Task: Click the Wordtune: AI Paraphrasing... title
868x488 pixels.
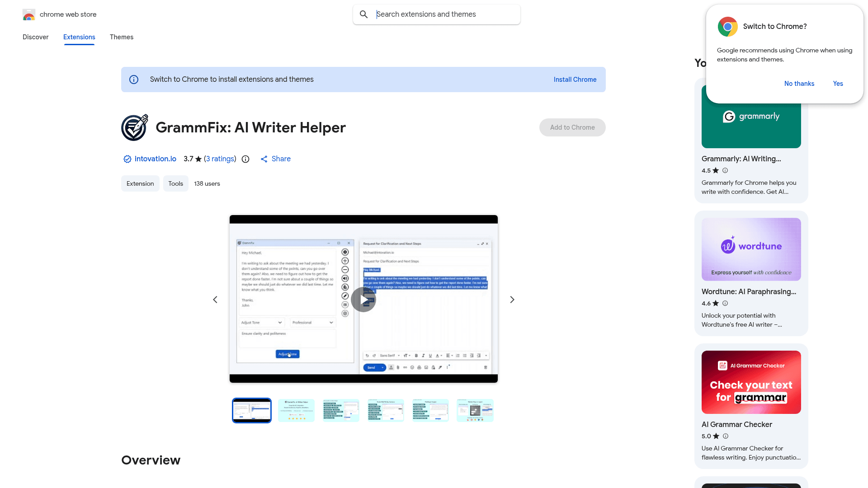Action: pyautogui.click(x=749, y=292)
